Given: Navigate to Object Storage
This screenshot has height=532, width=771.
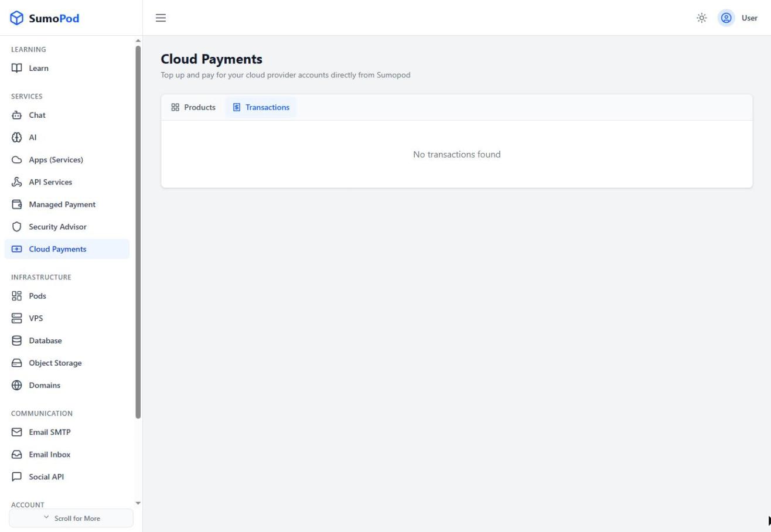Looking at the screenshot, I should tap(67, 363).
